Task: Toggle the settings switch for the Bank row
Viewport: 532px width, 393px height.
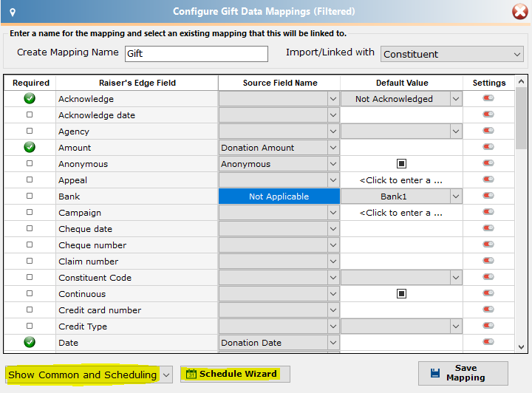Action: point(488,196)
